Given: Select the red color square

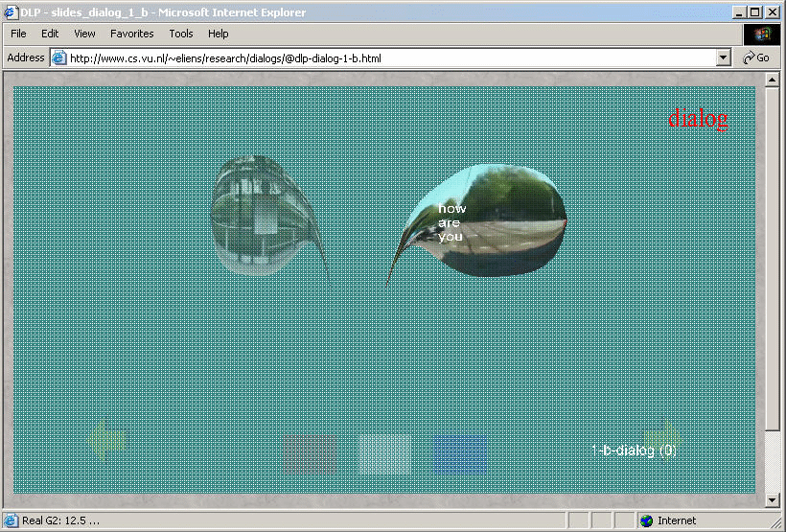Looking at the screenshot, I should pyautogui.click(x=310, y=454).
